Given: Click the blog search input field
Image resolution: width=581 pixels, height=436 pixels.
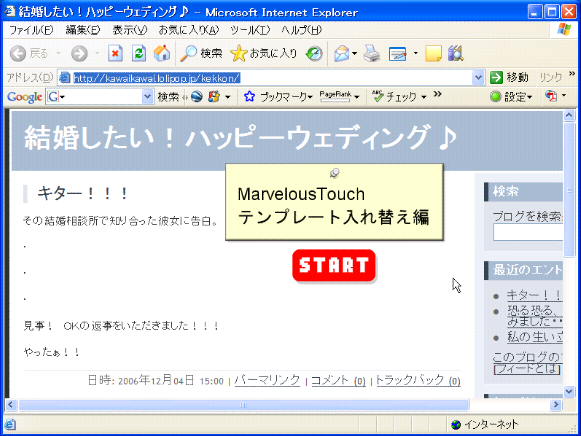Looking at the screenshot, I should tap(528, 233).
